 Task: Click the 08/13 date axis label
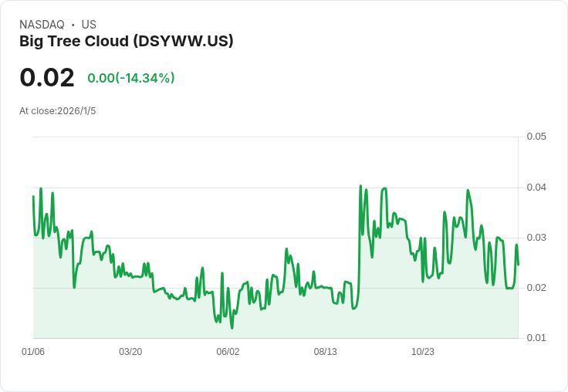(x=326, y=352)
